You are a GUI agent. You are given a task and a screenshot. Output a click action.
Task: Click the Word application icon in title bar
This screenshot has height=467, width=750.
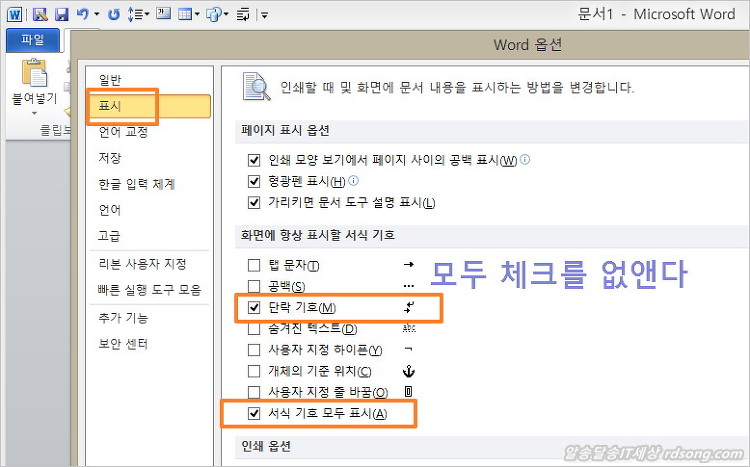point(14,14)
